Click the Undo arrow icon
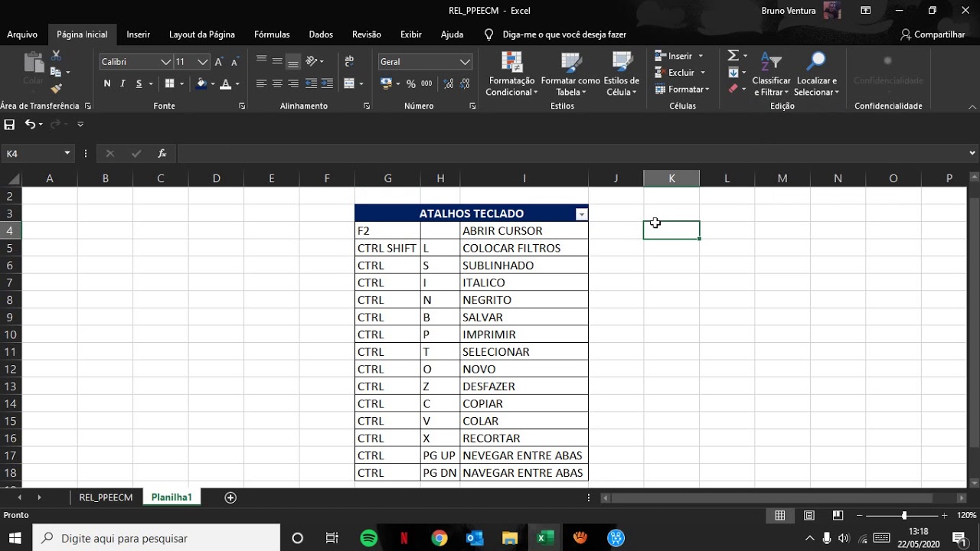Screen dimensions: 980x551 30,124
